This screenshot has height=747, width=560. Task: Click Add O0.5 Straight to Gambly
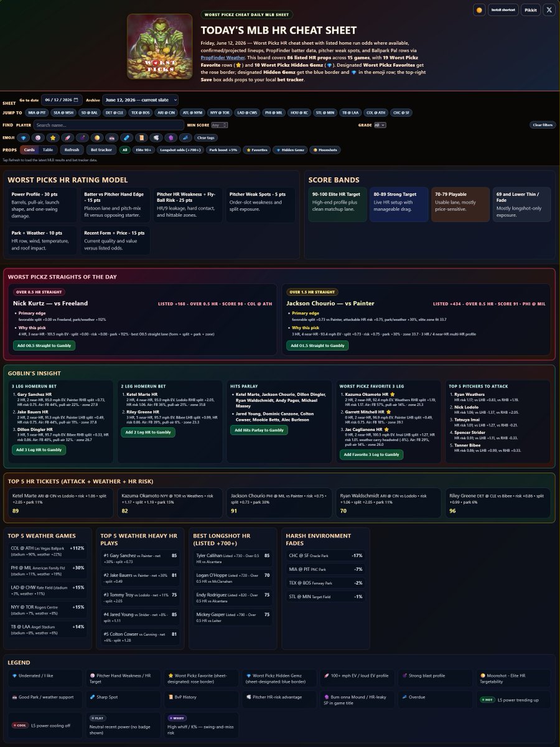[44, 345]
